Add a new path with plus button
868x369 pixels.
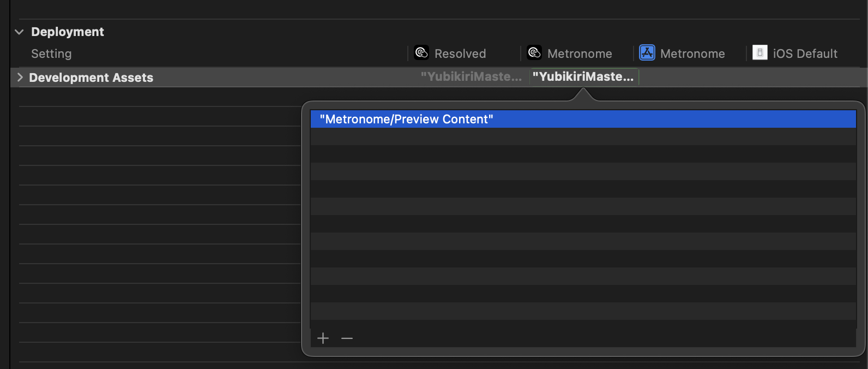[323, 338]
